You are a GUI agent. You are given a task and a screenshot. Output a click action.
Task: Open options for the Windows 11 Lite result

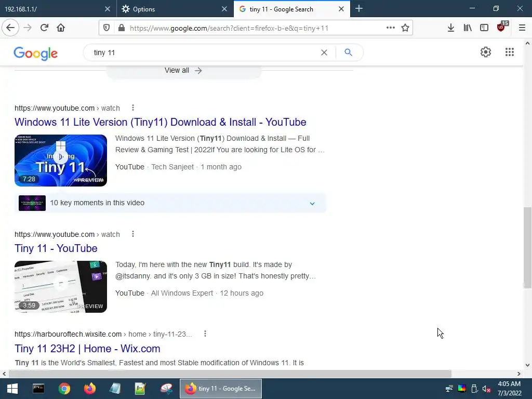133,108
